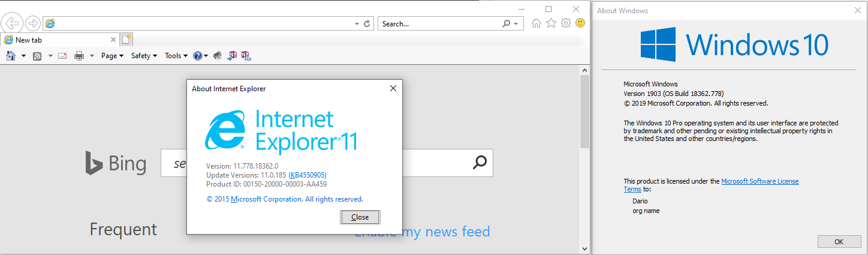Click the Internet Explorer icon in address bar
This screenshot has width=868, height=255.
pos(50,23)
